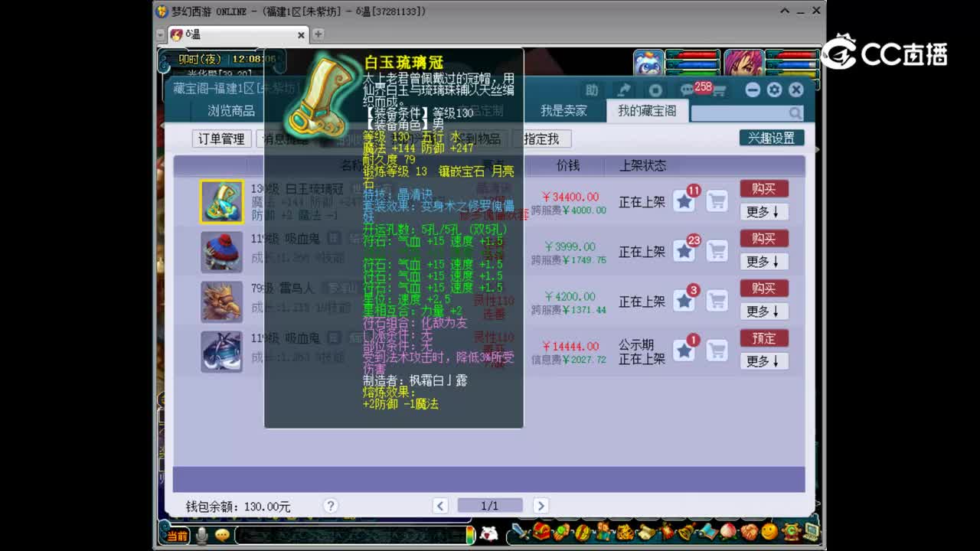The width and height of the screenshot is (980, 551).
Task: Click the share arrow icon in header
Action: click(x=623, y=90)
